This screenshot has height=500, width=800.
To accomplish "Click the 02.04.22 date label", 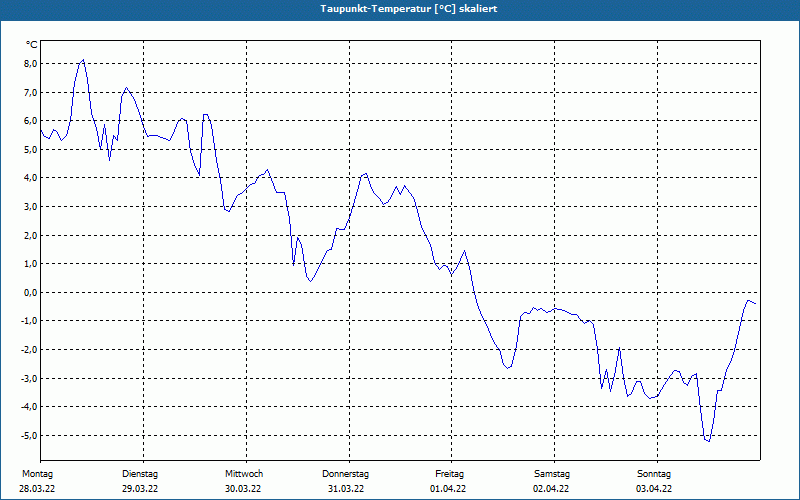I will pos(551,489).
